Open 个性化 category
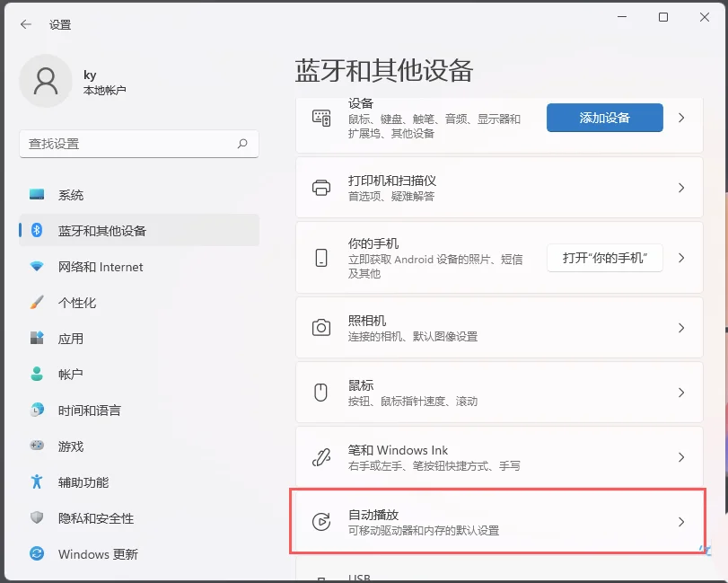 (139, 303)
